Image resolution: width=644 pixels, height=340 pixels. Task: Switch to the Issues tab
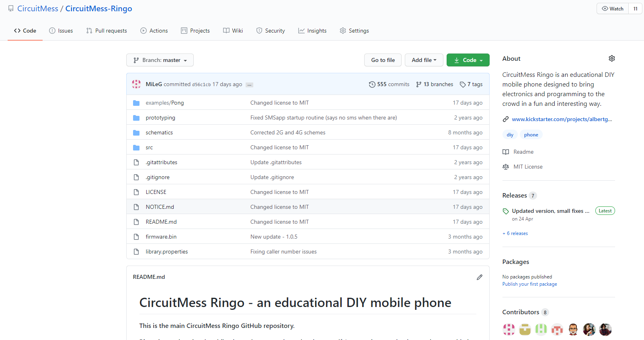[61, 31]
